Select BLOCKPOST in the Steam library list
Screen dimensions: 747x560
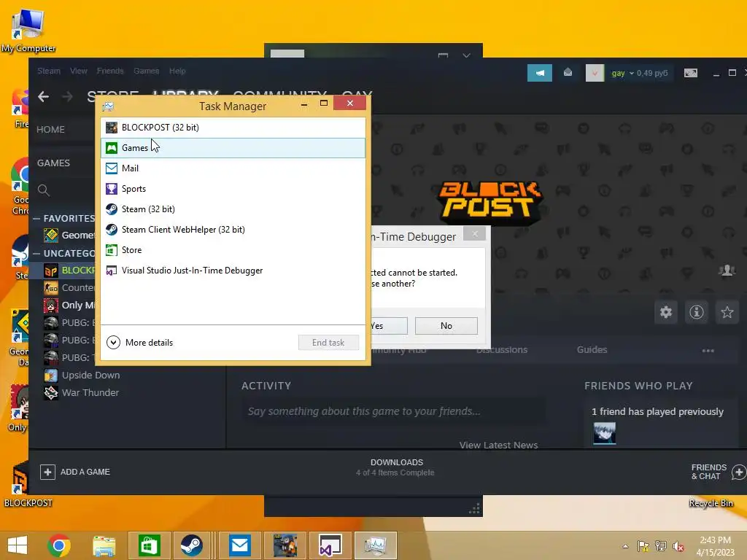[69, 271]
